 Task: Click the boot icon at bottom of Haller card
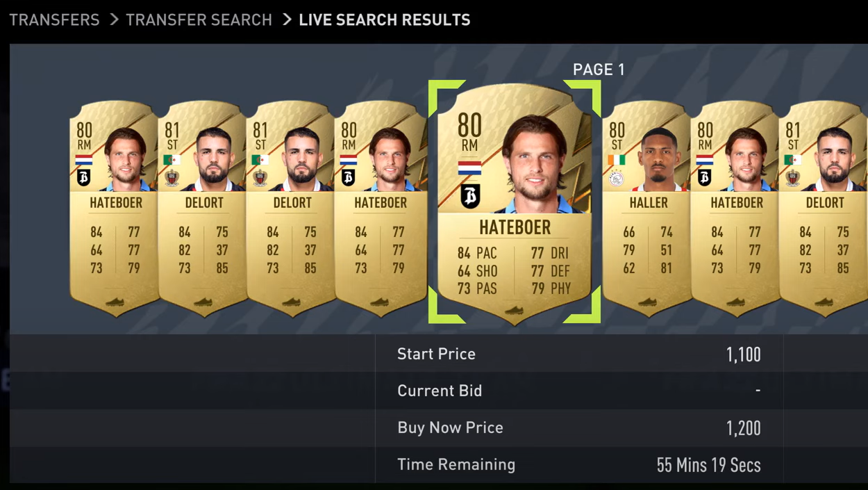647,302
